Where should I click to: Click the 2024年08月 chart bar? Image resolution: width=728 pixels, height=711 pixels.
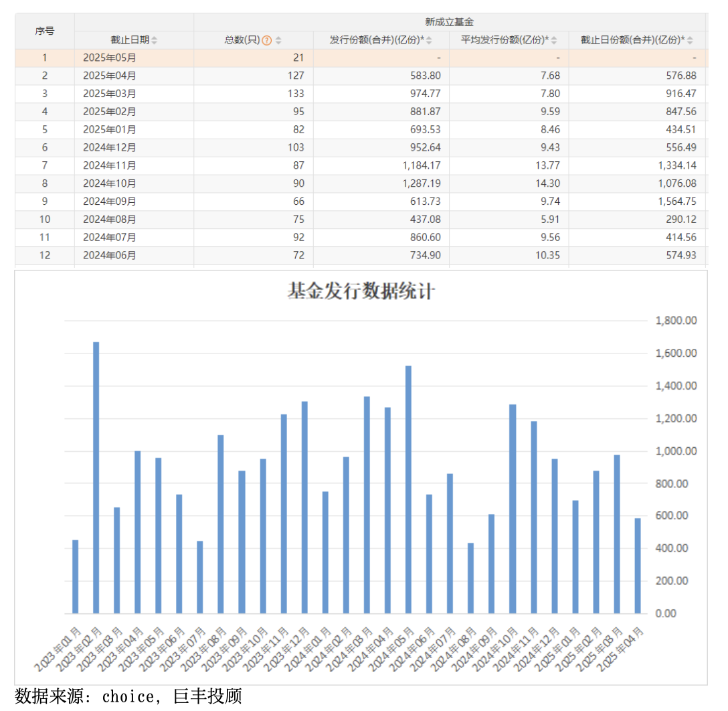pos(471,578)
